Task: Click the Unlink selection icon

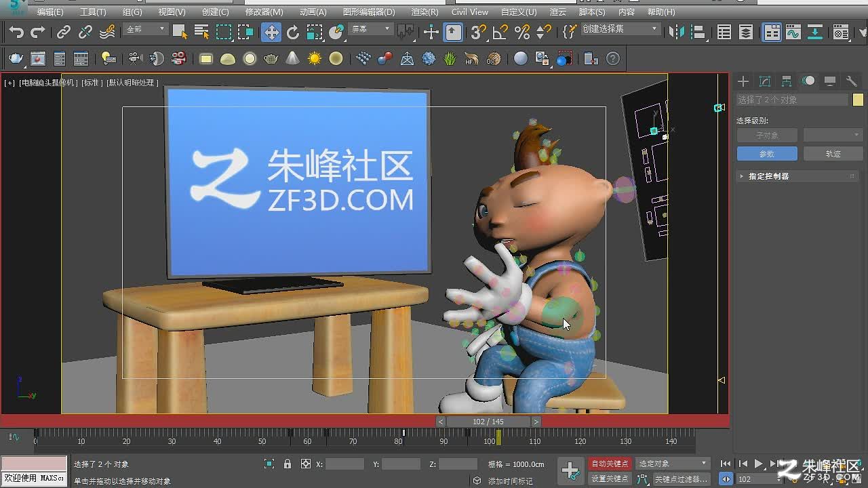Action: click(x=85, y=32)
